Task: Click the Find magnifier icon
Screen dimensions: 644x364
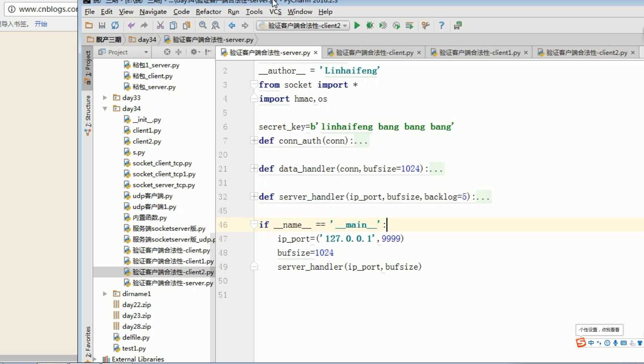Action: 203,26
